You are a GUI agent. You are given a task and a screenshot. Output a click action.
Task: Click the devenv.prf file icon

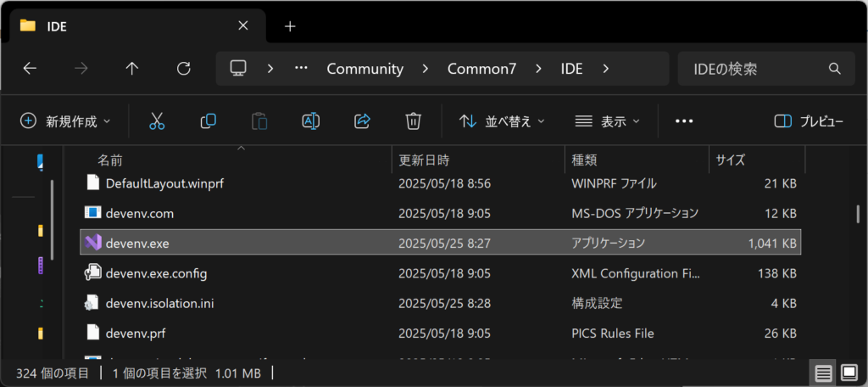[x=92, y=333]
